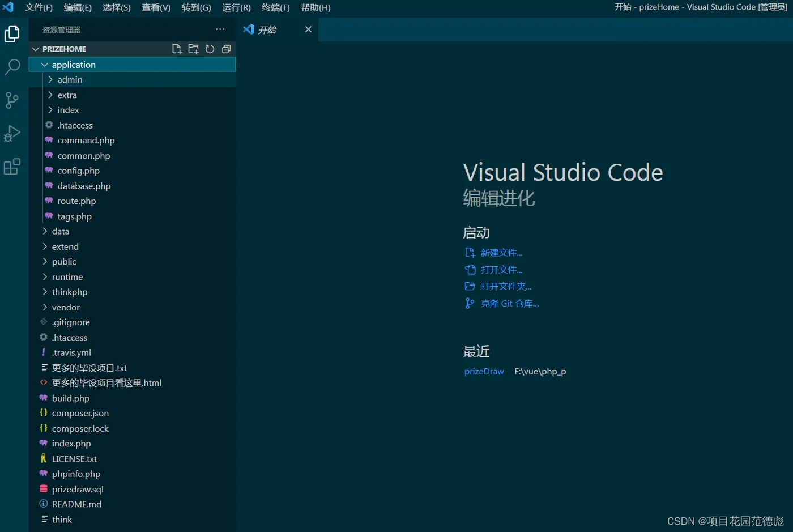Open the 帮助(H) menu

pos(316,7)
